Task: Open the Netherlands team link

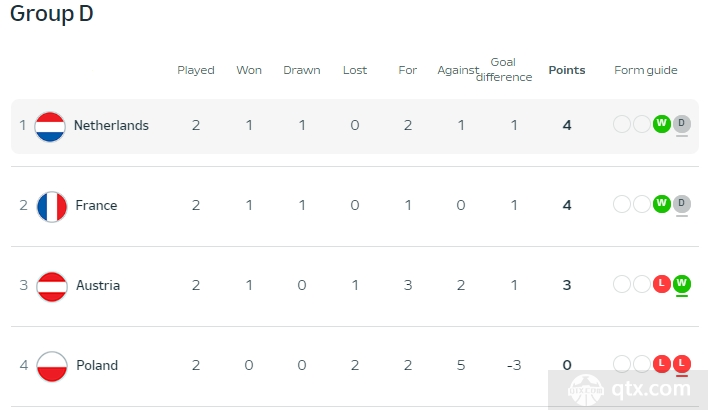Action: (x=111, y=126)
